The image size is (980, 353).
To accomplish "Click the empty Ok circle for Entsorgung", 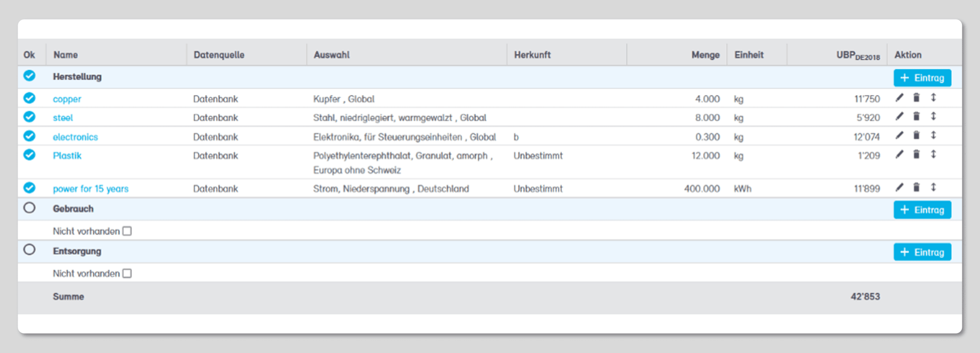I will point(30,249).
